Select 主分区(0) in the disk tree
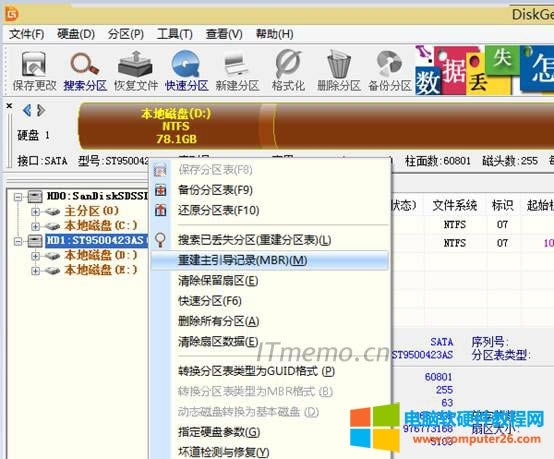The width and height of the screenshot is (554, 459). point(92,211)
